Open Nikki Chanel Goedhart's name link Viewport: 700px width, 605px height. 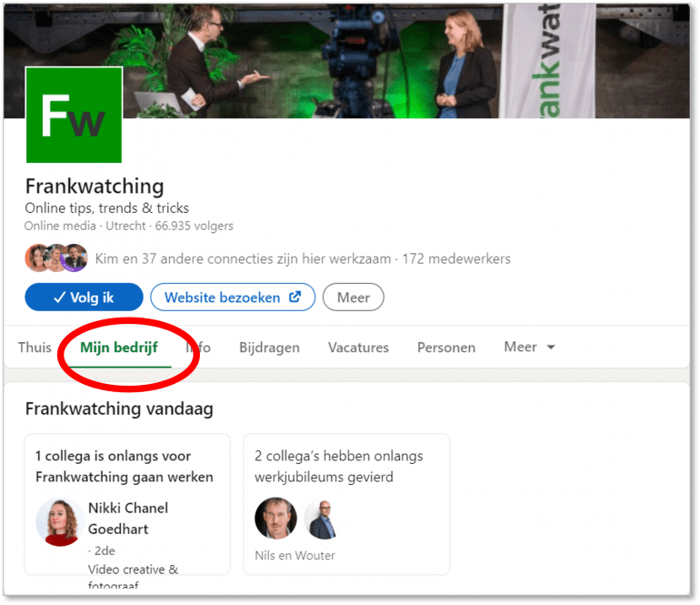click(x=128, y=519)
